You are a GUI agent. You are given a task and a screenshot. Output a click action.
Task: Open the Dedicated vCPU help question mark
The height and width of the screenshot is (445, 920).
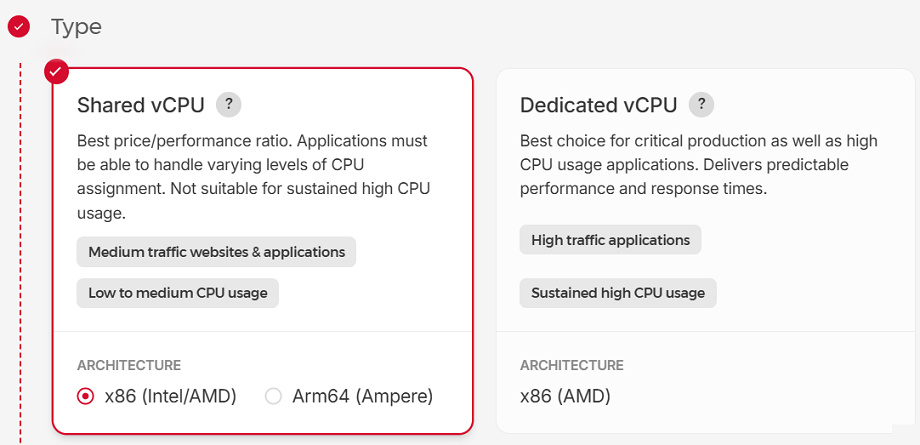point(702,104)
